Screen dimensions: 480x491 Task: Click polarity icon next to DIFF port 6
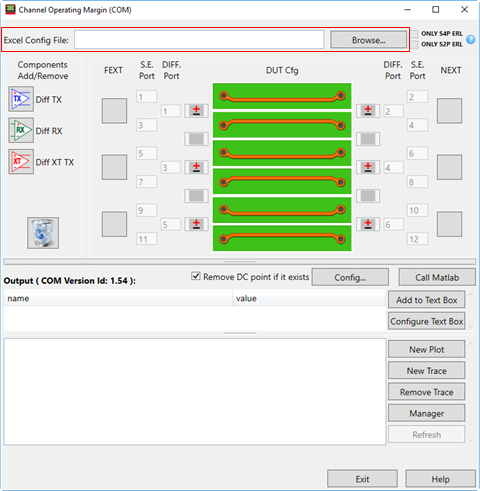(368, 224)
